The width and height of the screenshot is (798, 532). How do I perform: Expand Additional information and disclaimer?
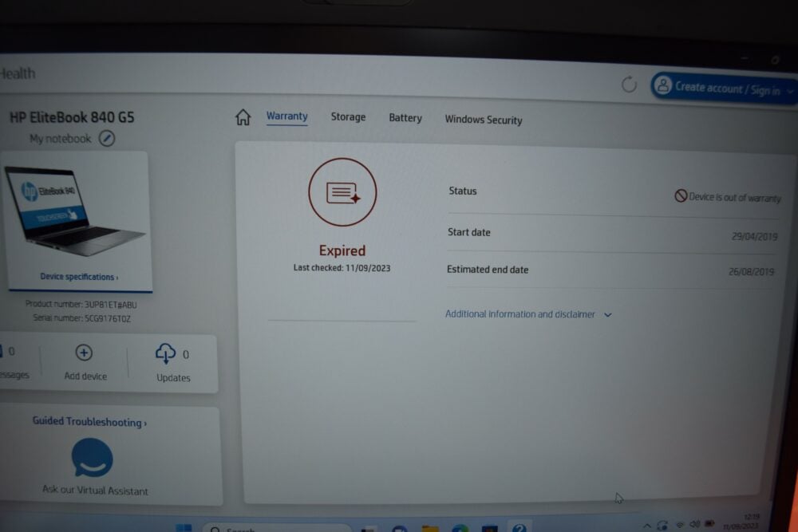point(528,314)
